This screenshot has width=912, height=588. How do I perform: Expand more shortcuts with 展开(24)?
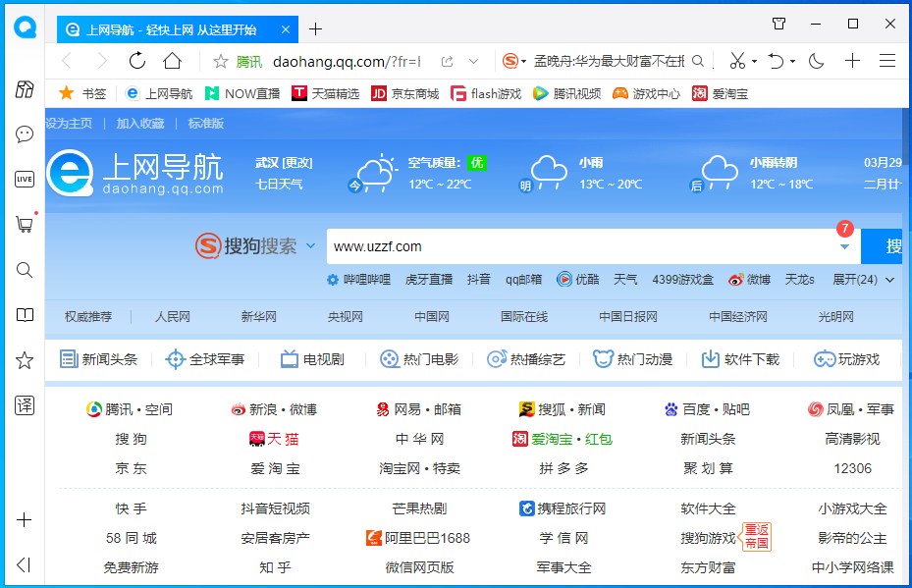863,280
